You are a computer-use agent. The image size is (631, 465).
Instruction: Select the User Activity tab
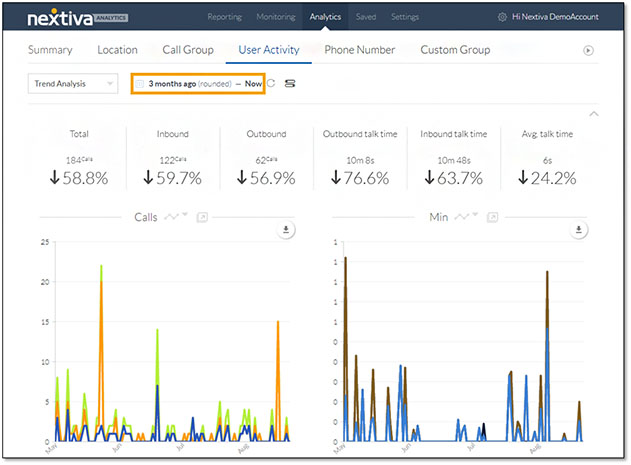click(x=269, y=50)
